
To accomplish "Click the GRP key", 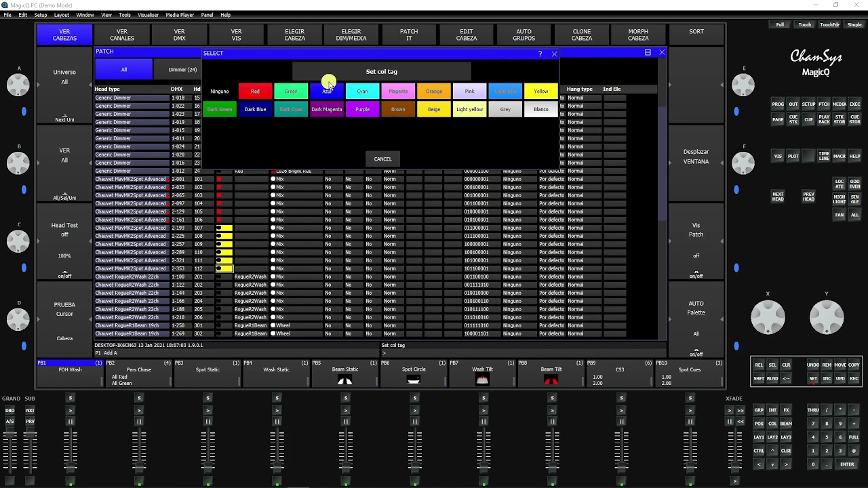I will pyautogui.click(x=759, y=410).
